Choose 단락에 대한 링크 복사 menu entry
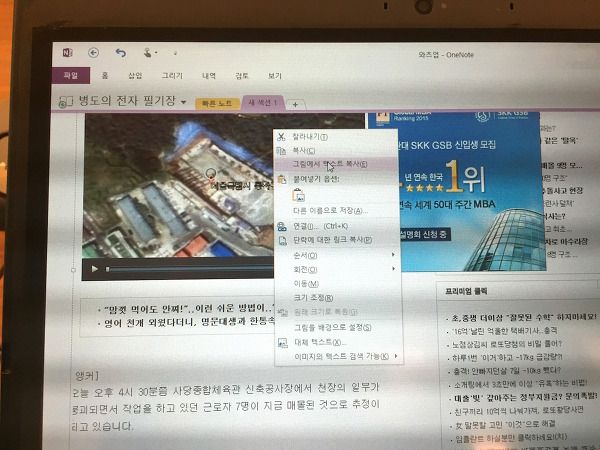 point(337,240)
